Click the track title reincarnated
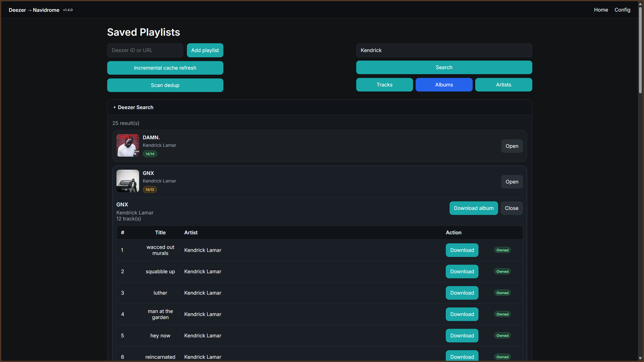 pyautogui.click(x=160, y=357)
